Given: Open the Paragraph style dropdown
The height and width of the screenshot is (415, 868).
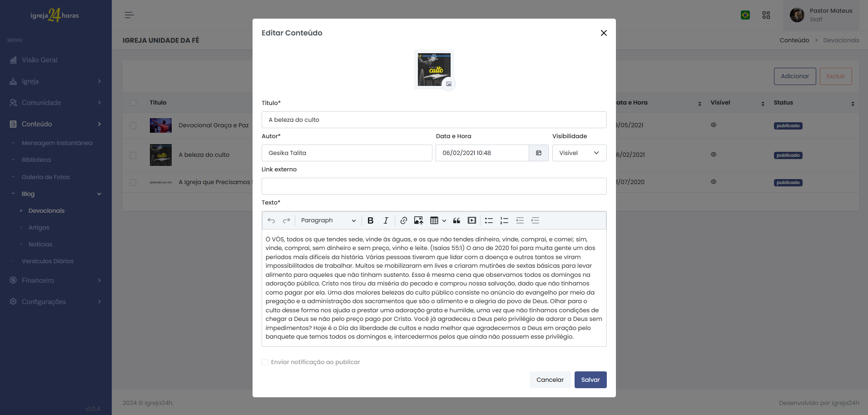Looking at the screenshot, I should pyautogui.click(x=328, y=220).
